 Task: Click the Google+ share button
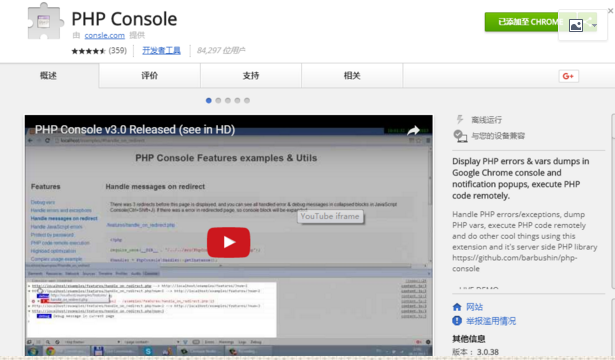click(x=568, y=76)
